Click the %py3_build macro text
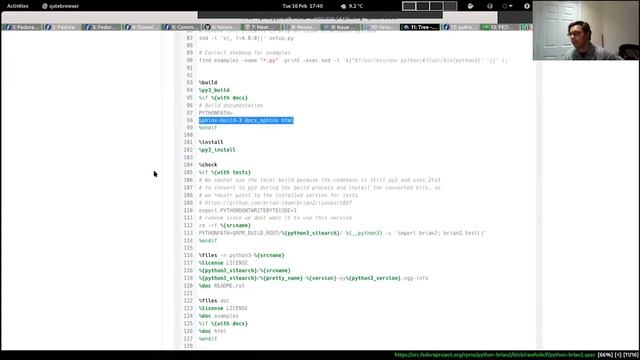The width and height of the screenshot is (640, 360). pyautogui.click(x=214, y=90)
